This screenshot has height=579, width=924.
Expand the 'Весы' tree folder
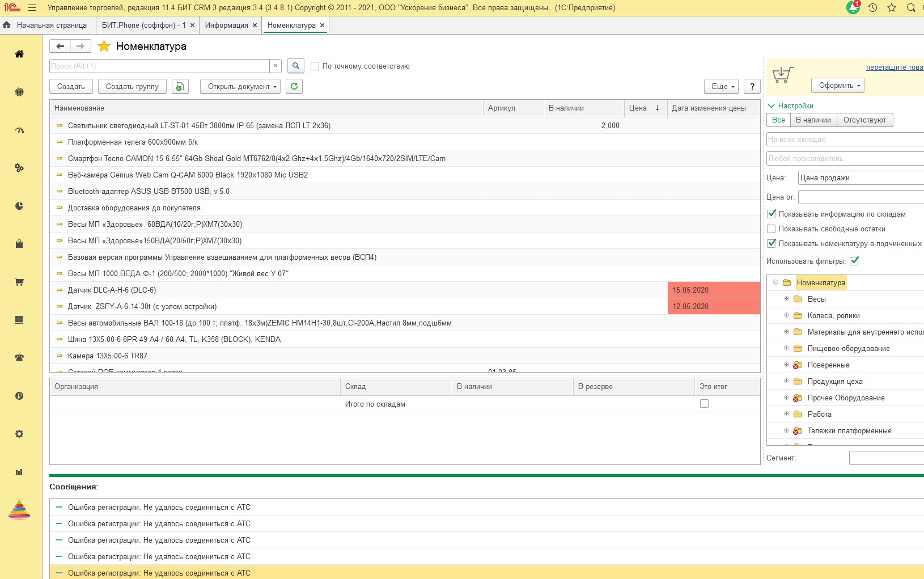point(786,299)
